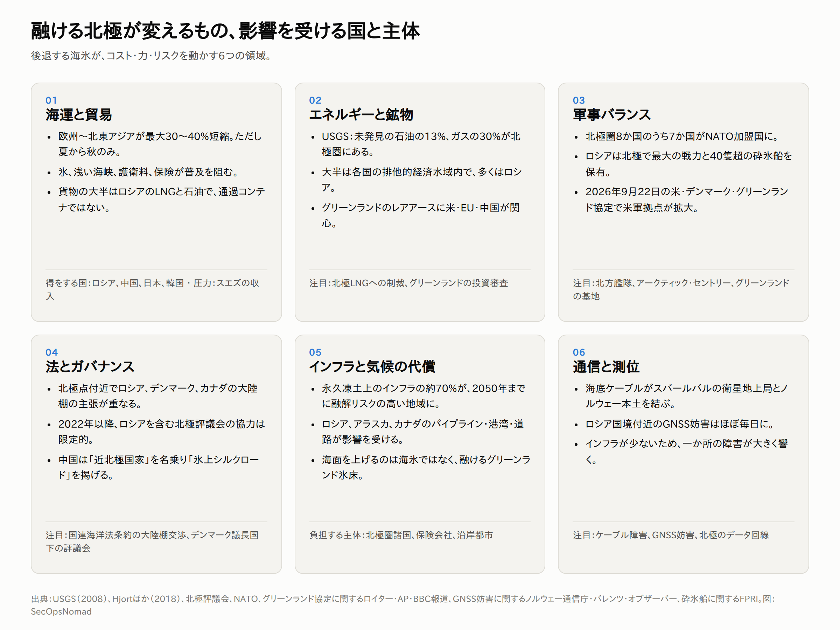Click the bullet about パイプライン・港湾・道路
The width and height of the screenshot is (840, 630).
tap(423, 432)
